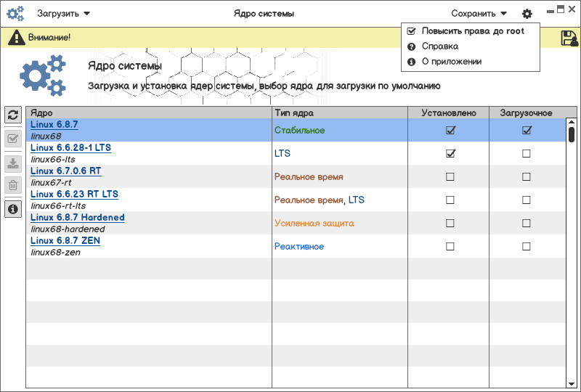Screen dimensions: 581x392
Task: Open the gear settings menu icon
Action: point(527,14)
